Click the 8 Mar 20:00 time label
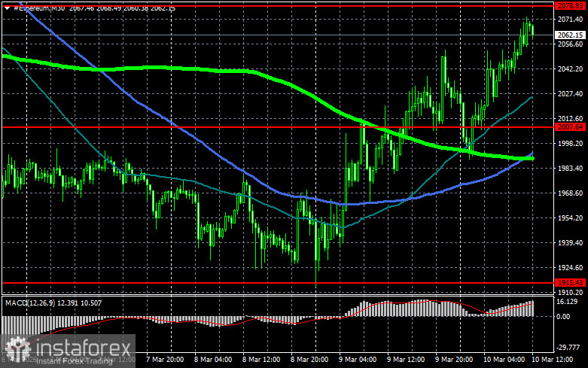The height and width of the screenshot is (368, 588). point(309,360)
